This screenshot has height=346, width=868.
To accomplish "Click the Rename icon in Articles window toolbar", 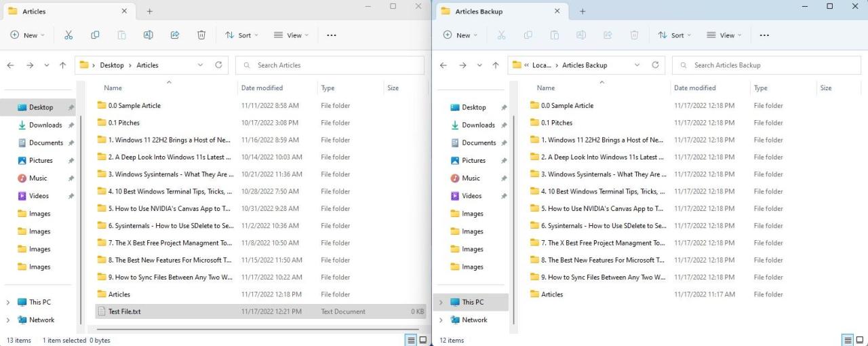I will coord(148,35).
